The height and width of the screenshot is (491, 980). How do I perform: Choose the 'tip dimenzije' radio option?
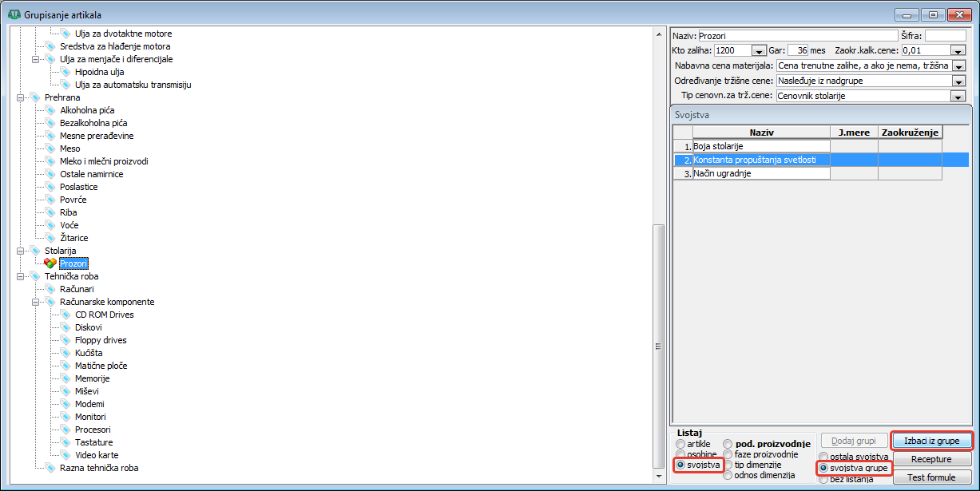click(x=728, y=465)
